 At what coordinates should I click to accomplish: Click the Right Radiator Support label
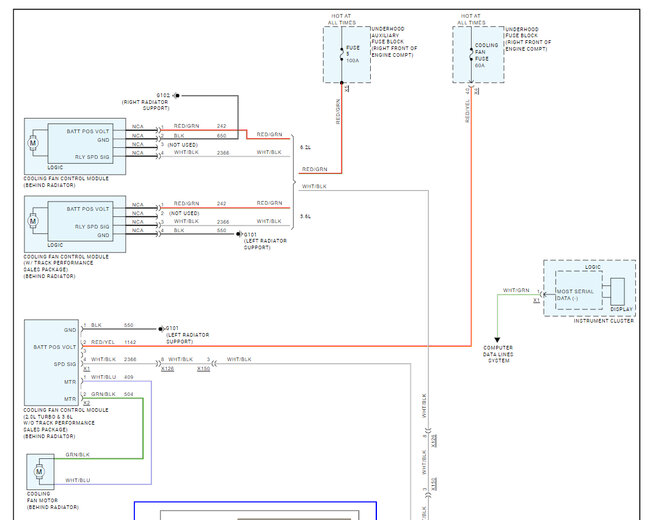146,105
